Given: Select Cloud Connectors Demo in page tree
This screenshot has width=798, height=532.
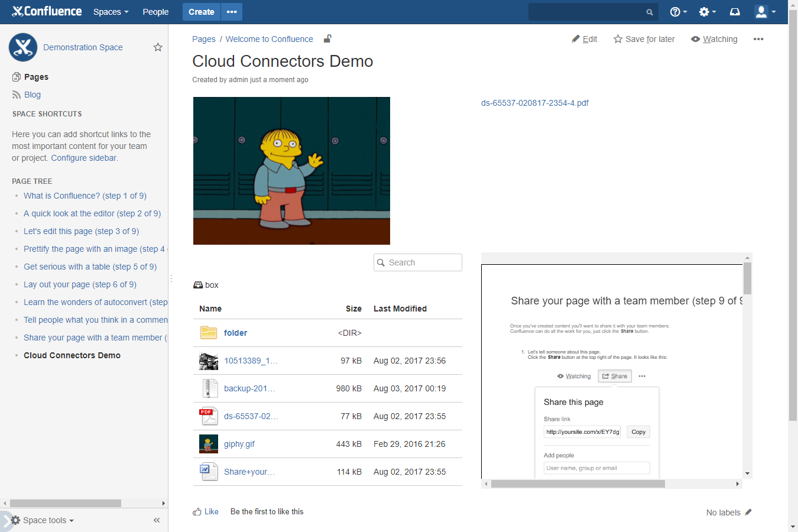Looking at the screenshot, I should click(x=72, y=355).
